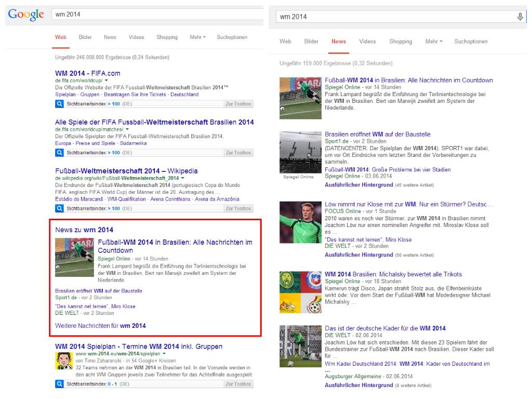Click magnifier icon under WM 2014 - FIFA.com result
Screen dimensions: 532x399
pos(59,104)
